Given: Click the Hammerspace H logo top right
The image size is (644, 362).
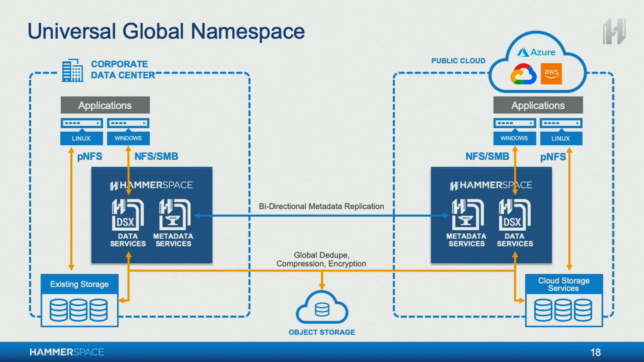Looking at the screenshot, I should click(614, 31).
